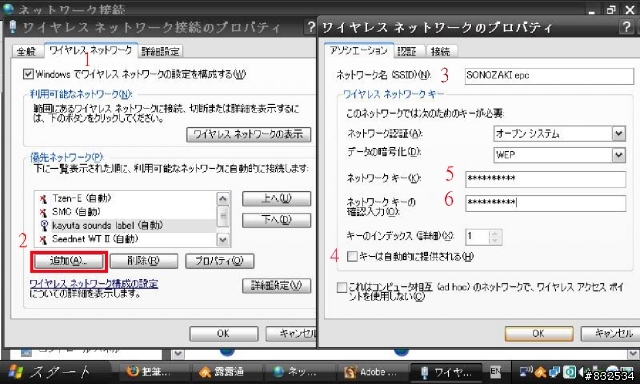Click the globe icon in ネットワーク接続 title
This screenshot has height=384, width=640.
(8, 9)
